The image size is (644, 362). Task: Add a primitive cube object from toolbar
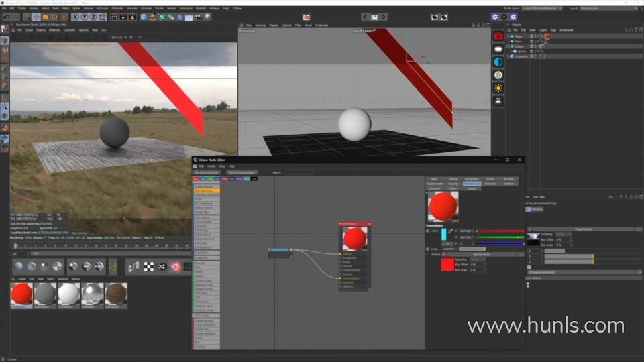point(144,17)
